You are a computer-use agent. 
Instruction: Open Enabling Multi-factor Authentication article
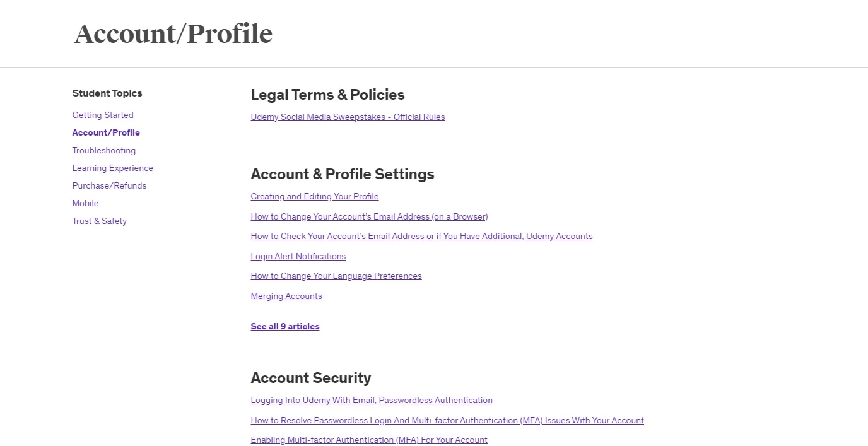coord(369,440)
